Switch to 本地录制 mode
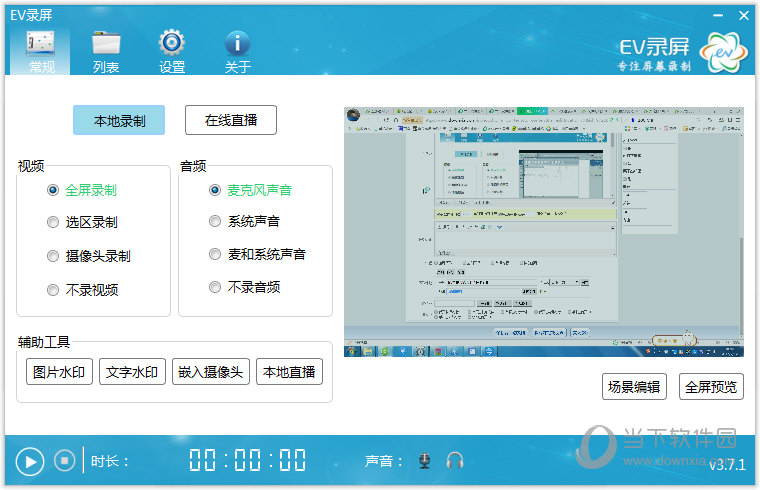Screen dimensions: 760x490 tap(119, 120)
